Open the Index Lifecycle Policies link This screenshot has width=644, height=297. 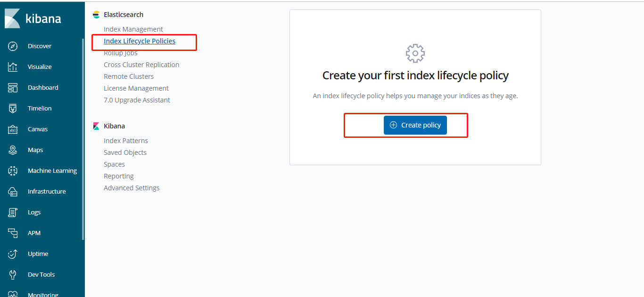140,41
